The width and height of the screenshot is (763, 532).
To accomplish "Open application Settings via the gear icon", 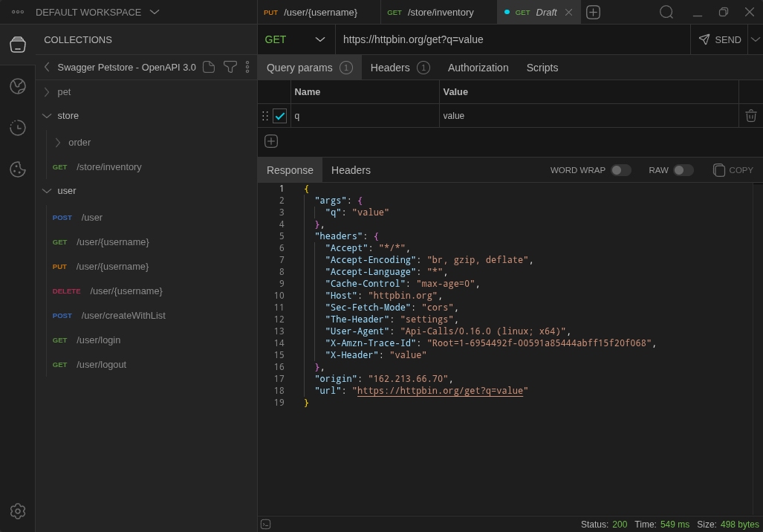I will 17,511.
